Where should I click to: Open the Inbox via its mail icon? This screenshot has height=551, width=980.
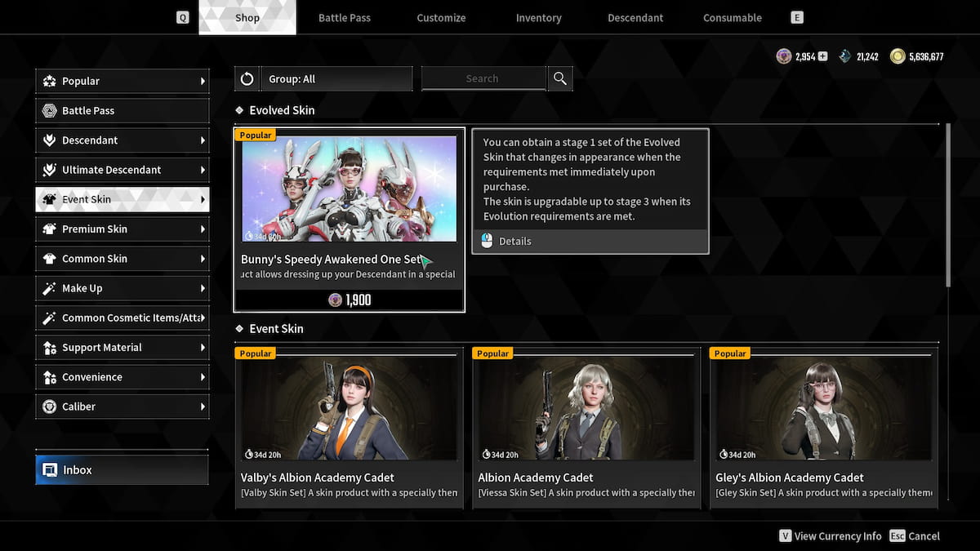51,469
